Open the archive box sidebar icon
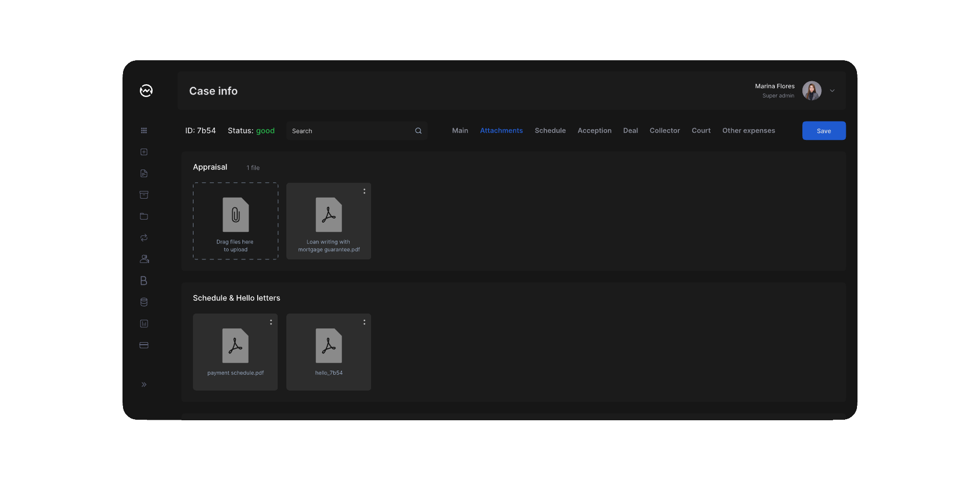 click(144, 195)
